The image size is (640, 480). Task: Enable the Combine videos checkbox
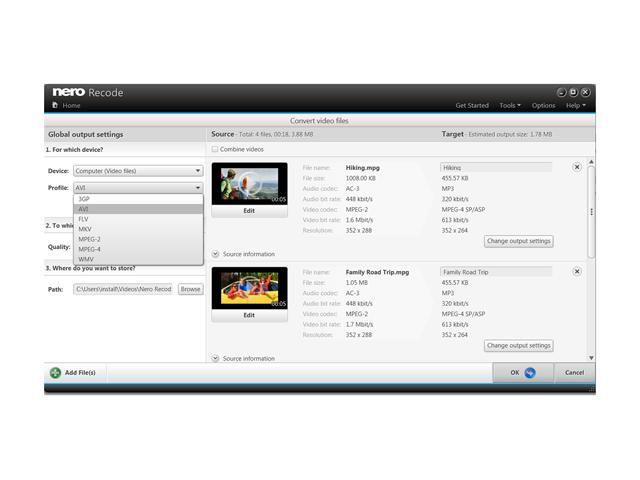tap(214, 149)
